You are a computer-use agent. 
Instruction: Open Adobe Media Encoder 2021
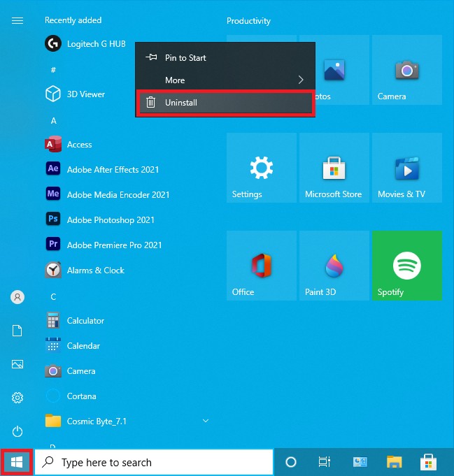[x=107, y=194]
